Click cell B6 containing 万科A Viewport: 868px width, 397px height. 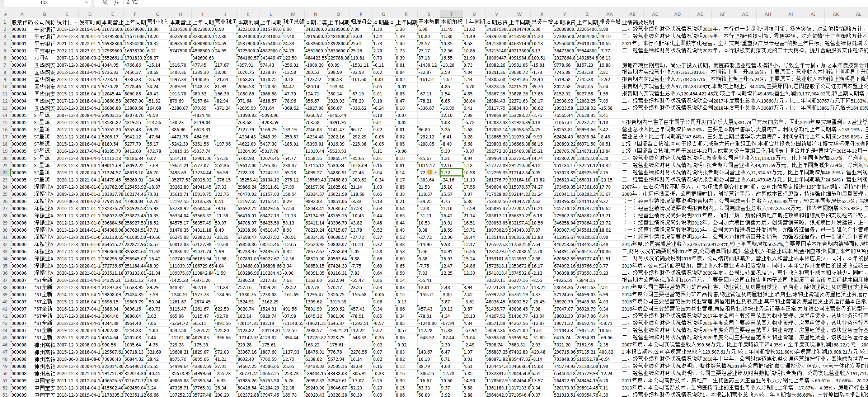[x=44, y=58]
